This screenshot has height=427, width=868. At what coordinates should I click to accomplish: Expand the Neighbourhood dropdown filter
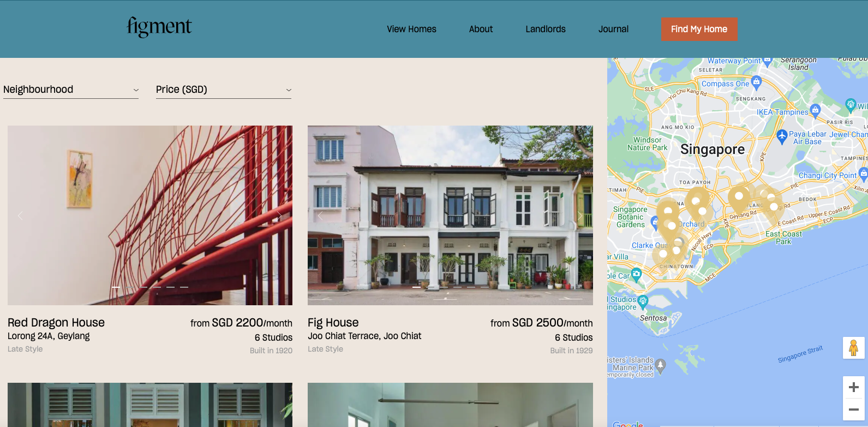click(71, 90)
